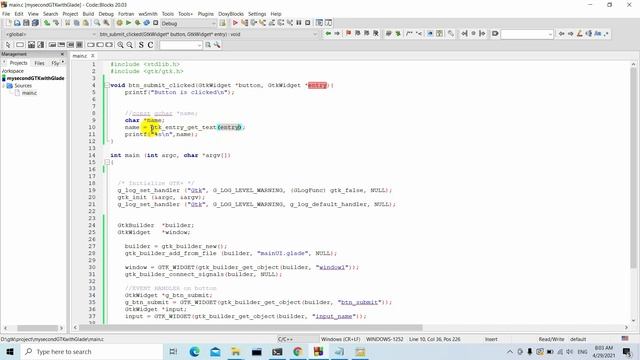
Task: Zoom in with magnifier plus icon
Action: [120, 45]
